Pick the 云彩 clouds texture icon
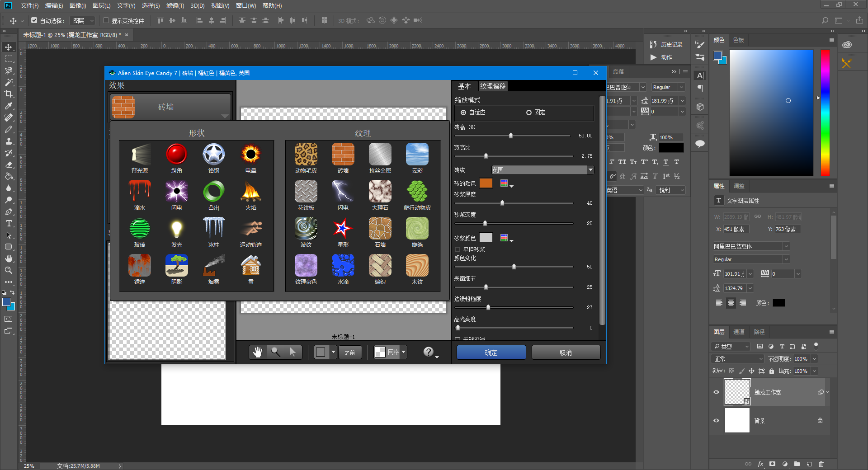868x470 pixels. tap(417, 155)
